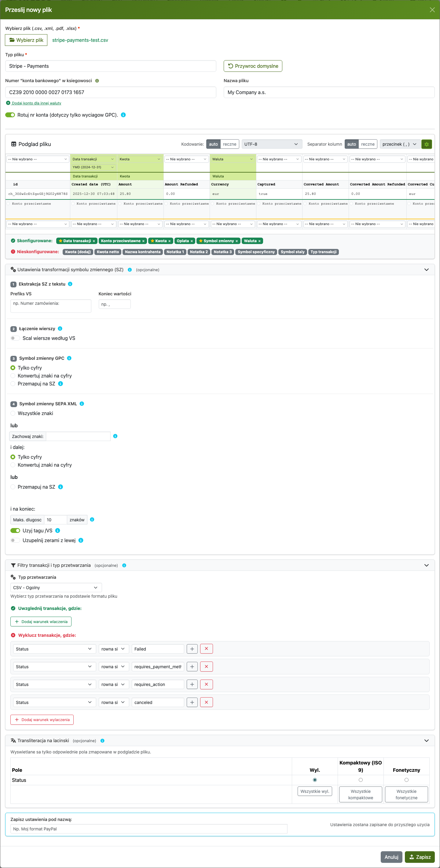440x868 pixels.
Task: Open the CSV - Ogolny processing type dropdown
Action: tap(56, 587)
